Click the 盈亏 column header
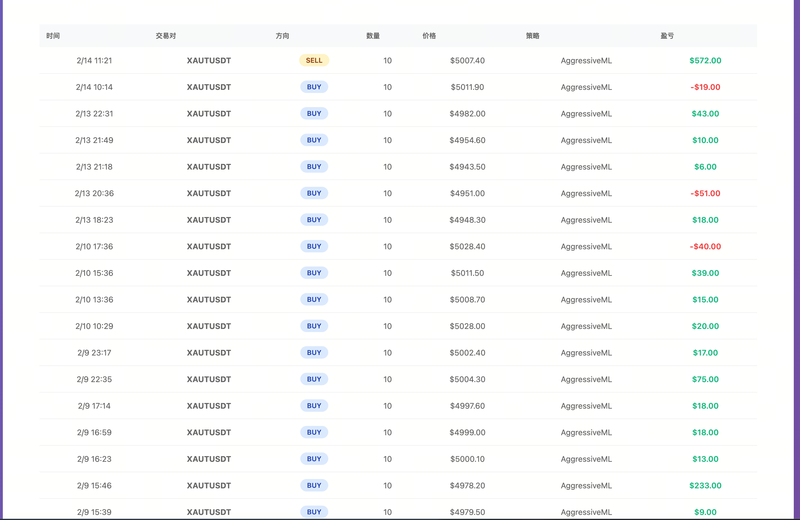800x520 pixels. tap(667, 36)
